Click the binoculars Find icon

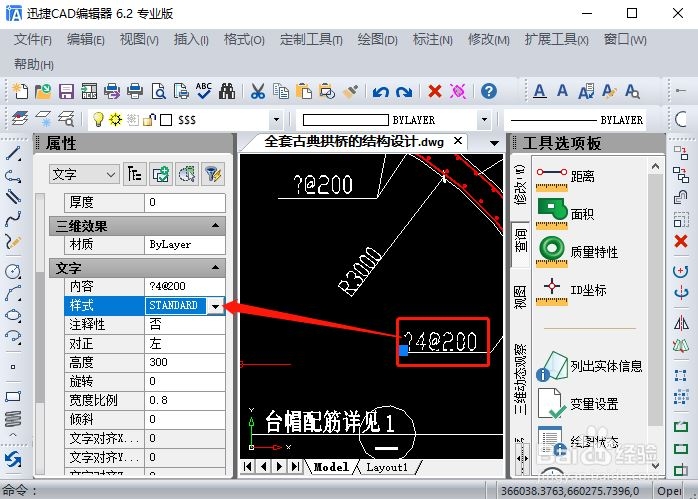point(227,91)
